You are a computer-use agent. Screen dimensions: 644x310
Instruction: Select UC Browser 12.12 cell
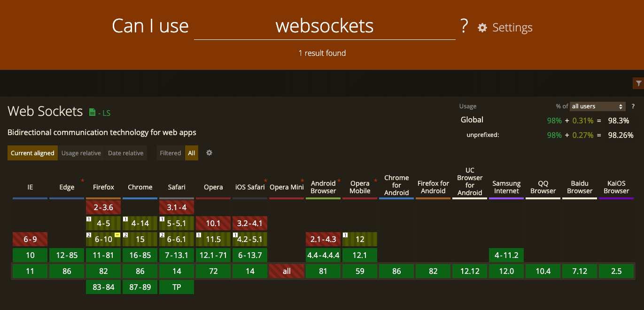(470, 271)
